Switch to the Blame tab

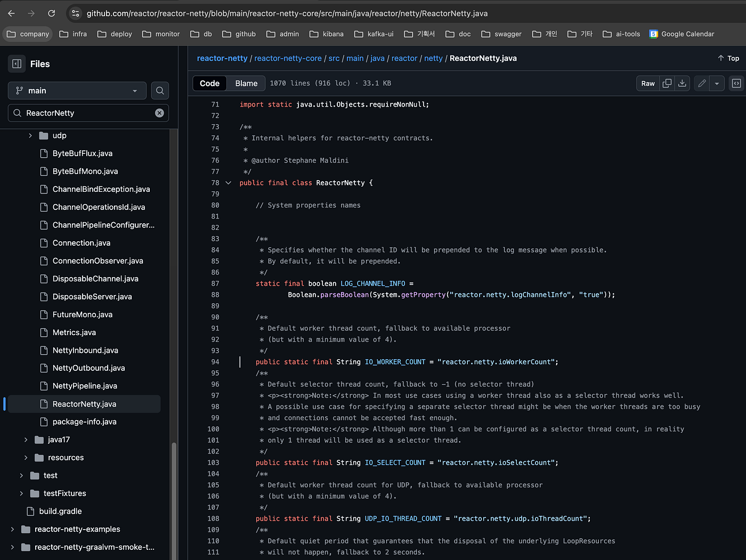click(x=246, y=83)
